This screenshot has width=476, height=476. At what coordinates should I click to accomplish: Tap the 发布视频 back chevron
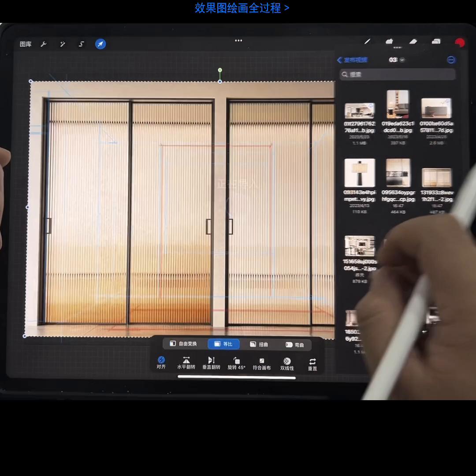pyautogui.click(x=340, y=60)
